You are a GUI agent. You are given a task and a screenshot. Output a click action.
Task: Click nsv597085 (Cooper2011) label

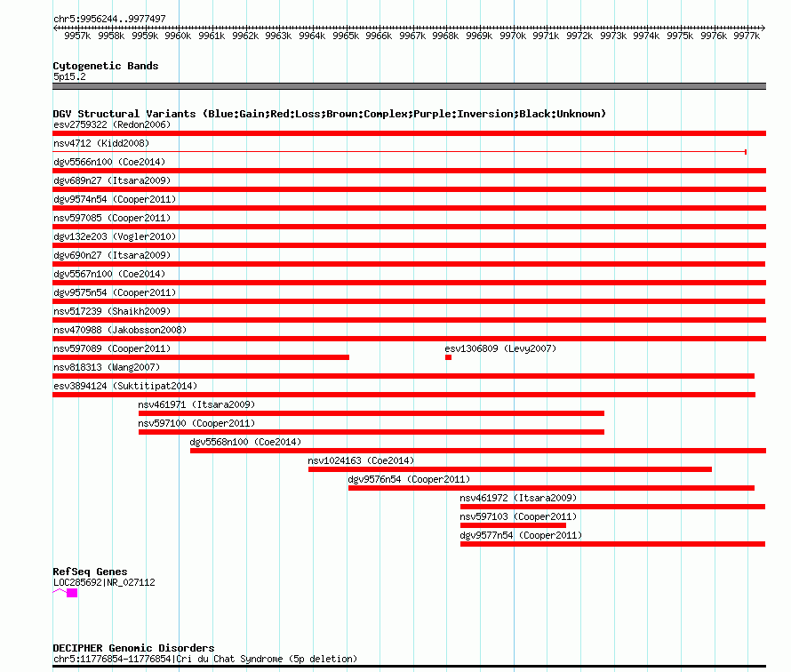(112, 218)
